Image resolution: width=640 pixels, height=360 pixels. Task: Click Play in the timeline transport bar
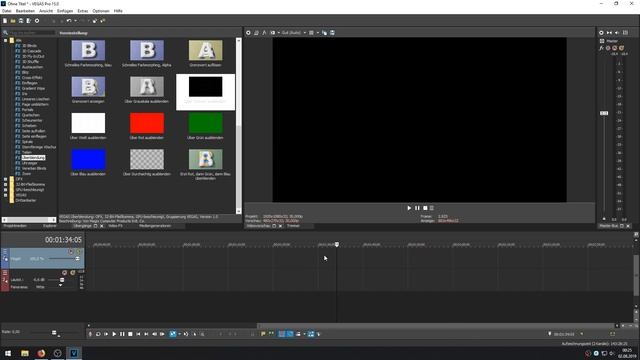click(x=114, y=334)
